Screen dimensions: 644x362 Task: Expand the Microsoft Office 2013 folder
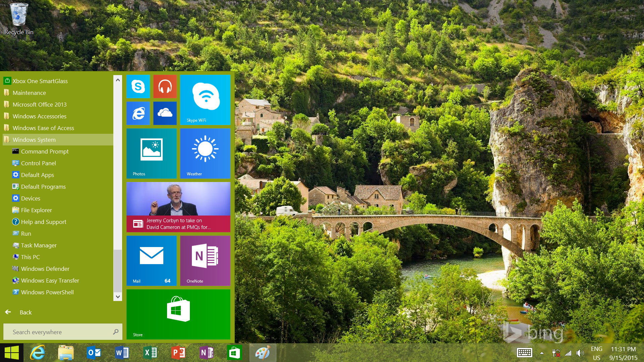[x=39, y=105]
